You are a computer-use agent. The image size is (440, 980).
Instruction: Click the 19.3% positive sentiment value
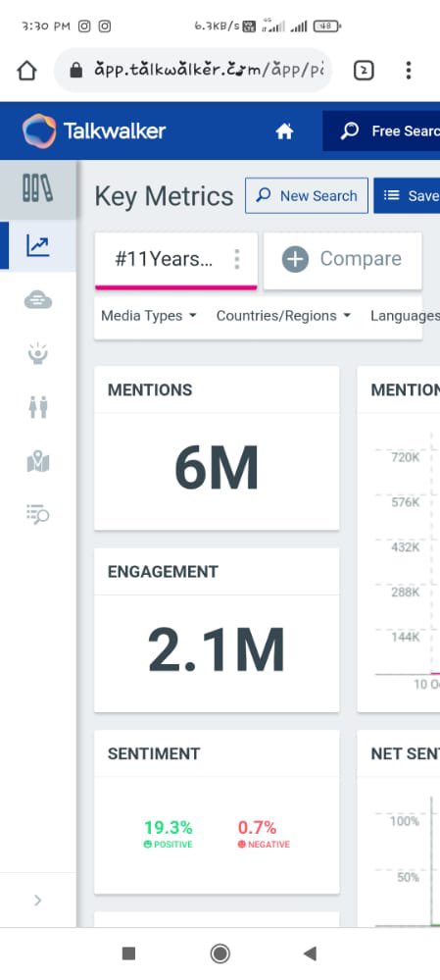[x=168, y=828]
